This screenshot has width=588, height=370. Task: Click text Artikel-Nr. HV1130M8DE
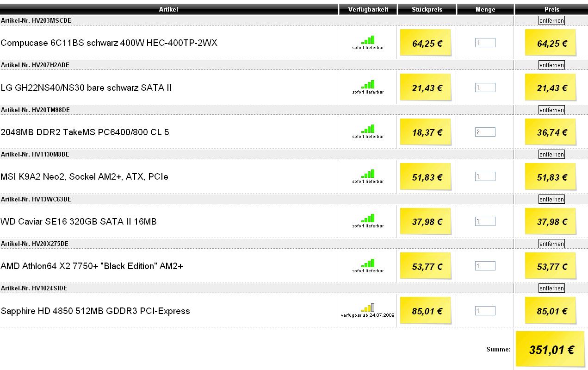[36, 154]
